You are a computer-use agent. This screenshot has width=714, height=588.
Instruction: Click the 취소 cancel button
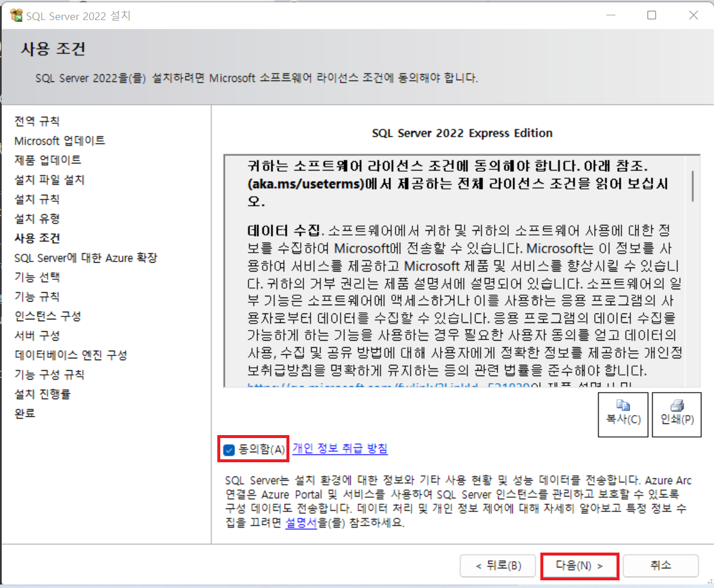click(661, 566)
